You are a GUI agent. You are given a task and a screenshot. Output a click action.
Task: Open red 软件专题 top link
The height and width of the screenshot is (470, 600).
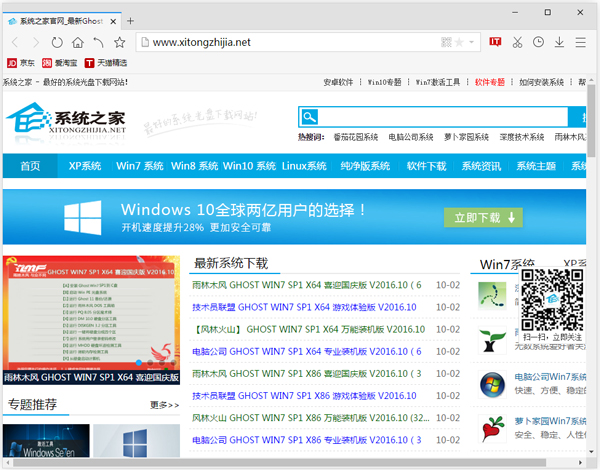click(490, 82)
